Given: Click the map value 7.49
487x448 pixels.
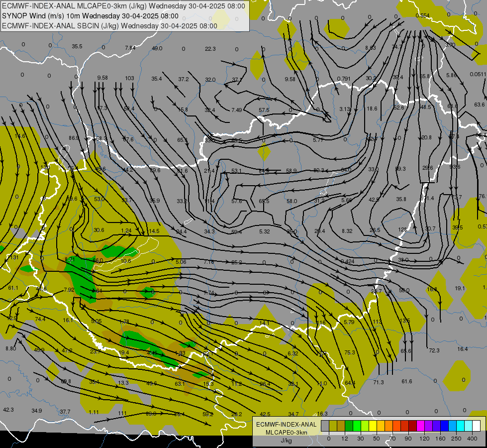Looking at the screenshot, I should point(237,110).
